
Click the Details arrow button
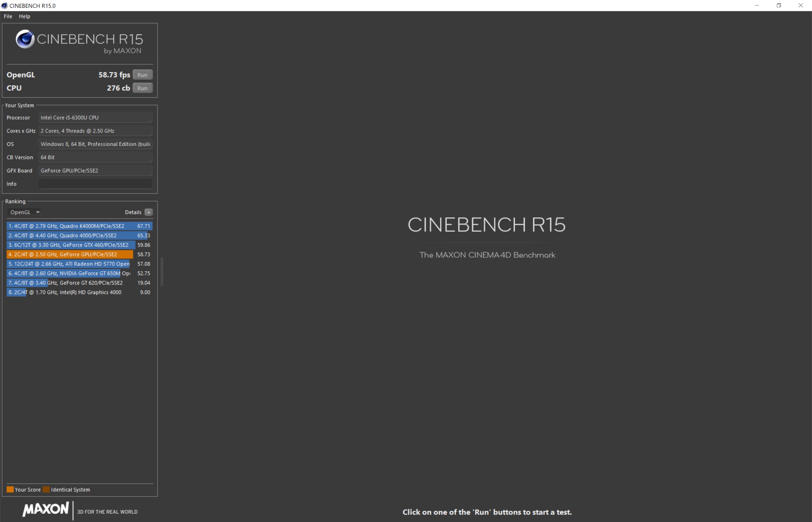click(x=148, y=212)
